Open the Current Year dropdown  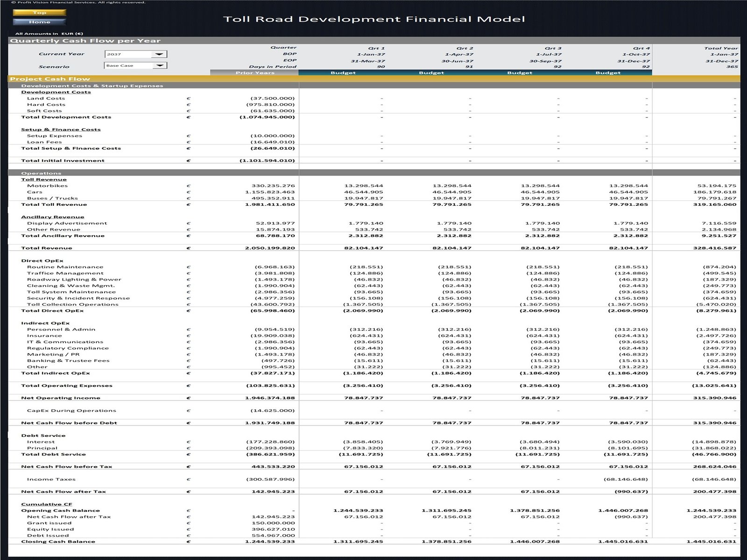click(x=160, y=54)
